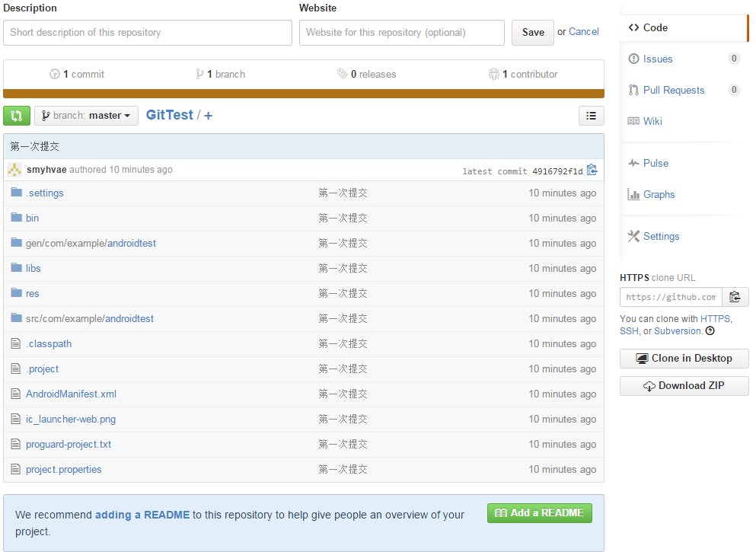Click the list view icon button

(591, 116)
